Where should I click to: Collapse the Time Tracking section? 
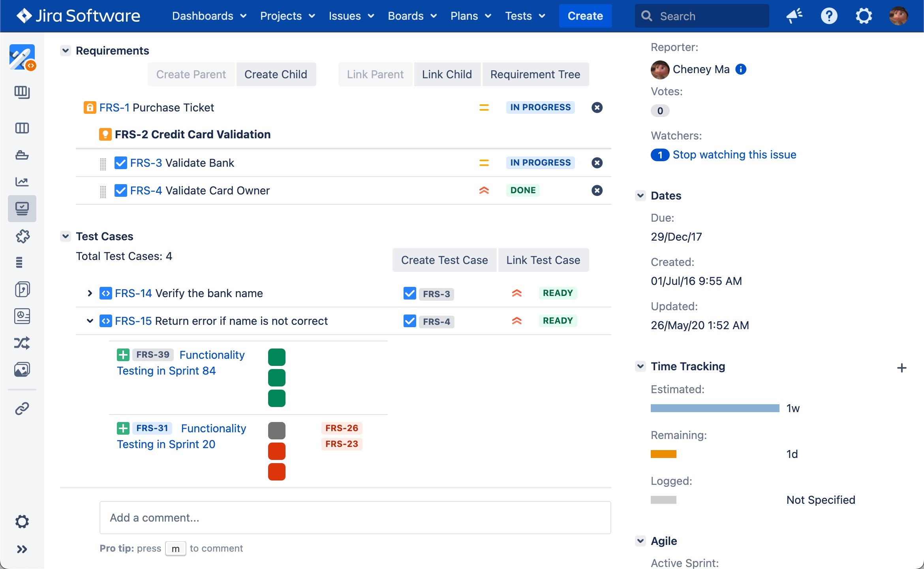[x=640, y=366]
